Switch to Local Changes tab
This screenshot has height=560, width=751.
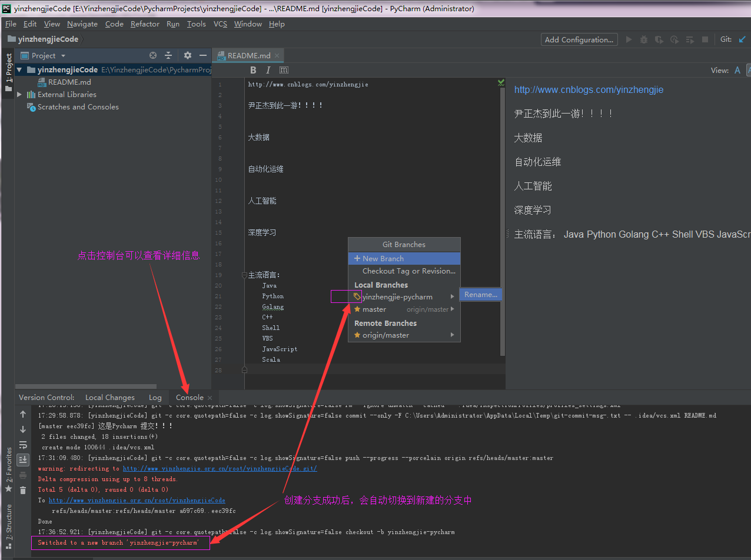click(x=110, y=398)
